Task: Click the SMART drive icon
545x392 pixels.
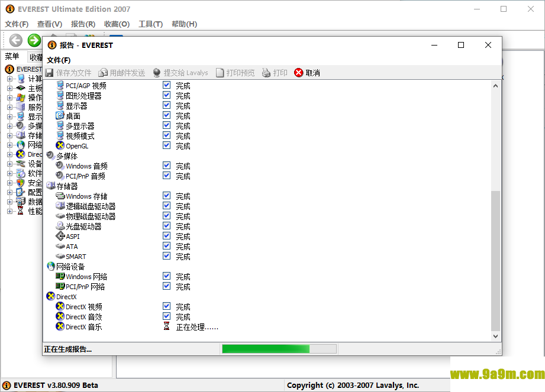Action: (x=60, y=257)
